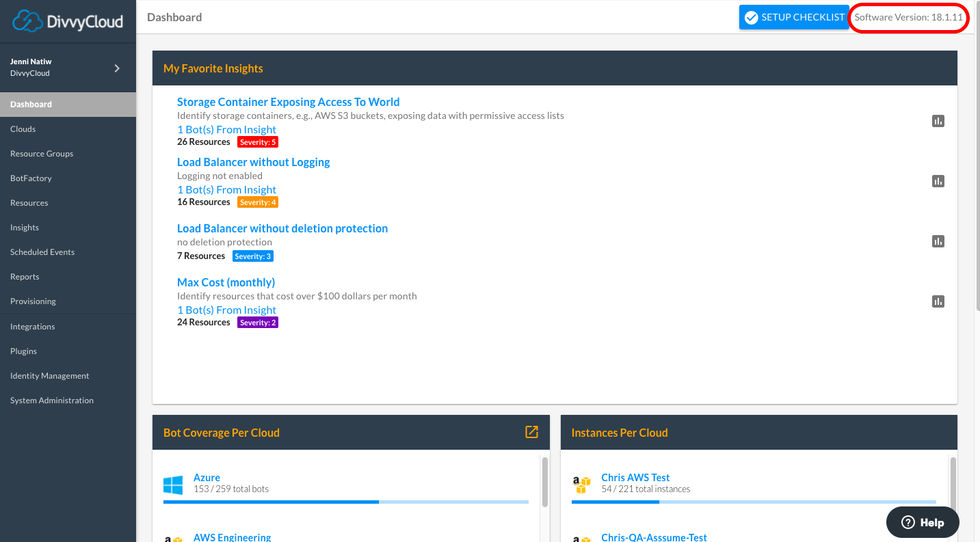
Task: Click the 7 Resources count text
Action: pos(201,256)
